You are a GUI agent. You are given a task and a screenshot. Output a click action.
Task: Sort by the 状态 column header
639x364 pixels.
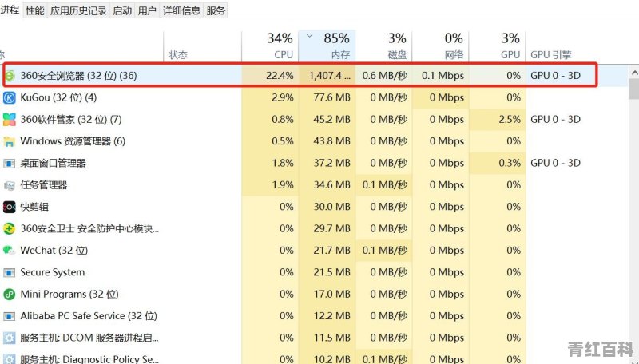[178, 55]
